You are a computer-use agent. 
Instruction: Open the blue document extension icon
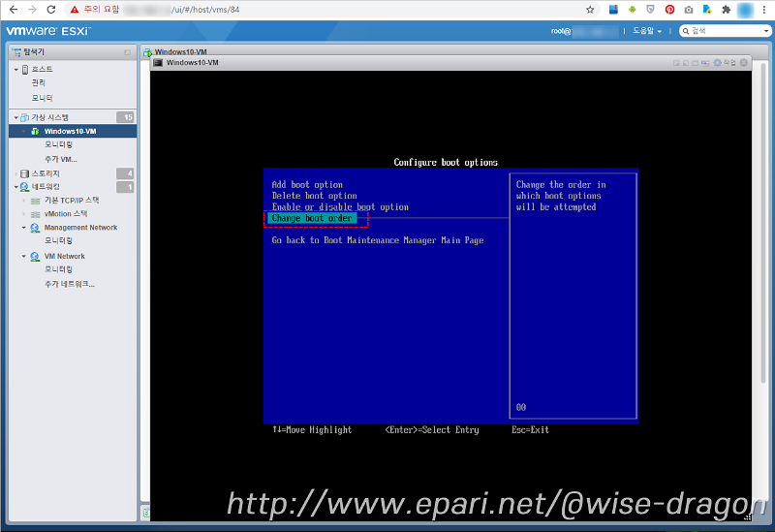[x=707, y=10]
